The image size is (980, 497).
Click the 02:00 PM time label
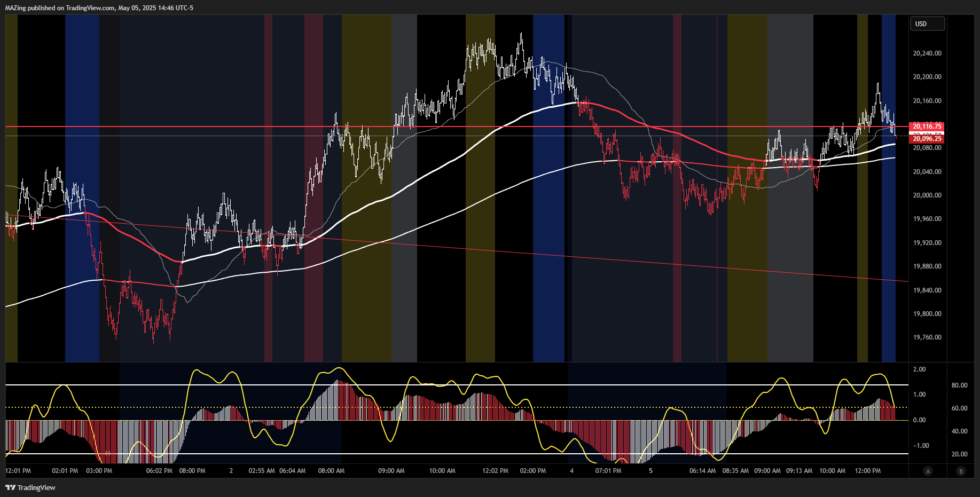533,471
